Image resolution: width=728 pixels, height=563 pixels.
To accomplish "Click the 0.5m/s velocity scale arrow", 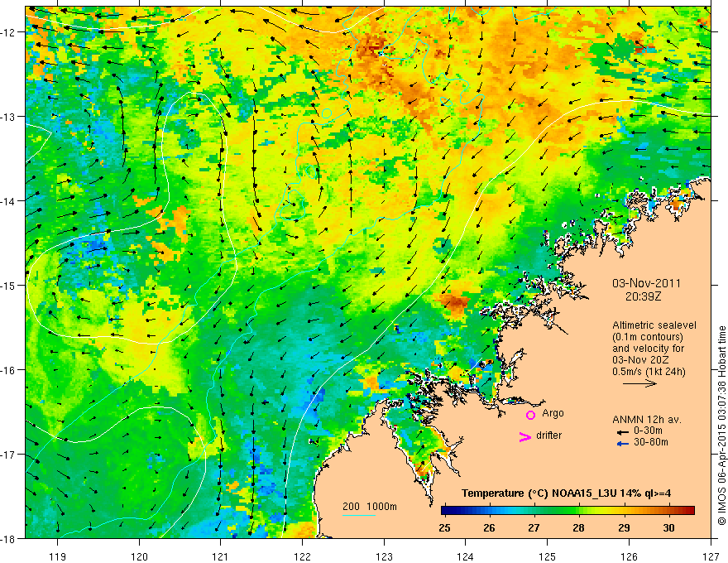I will click(x=639, y=383).
